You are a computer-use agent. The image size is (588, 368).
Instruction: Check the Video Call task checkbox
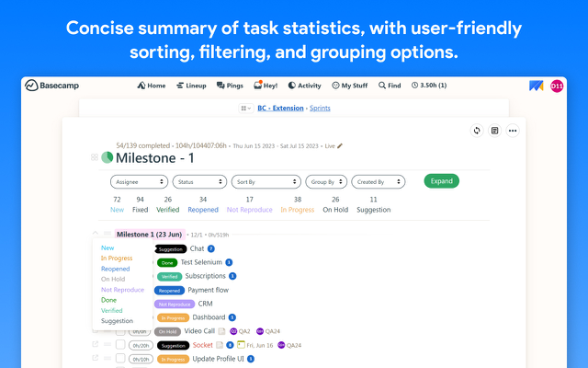point(120,331)
